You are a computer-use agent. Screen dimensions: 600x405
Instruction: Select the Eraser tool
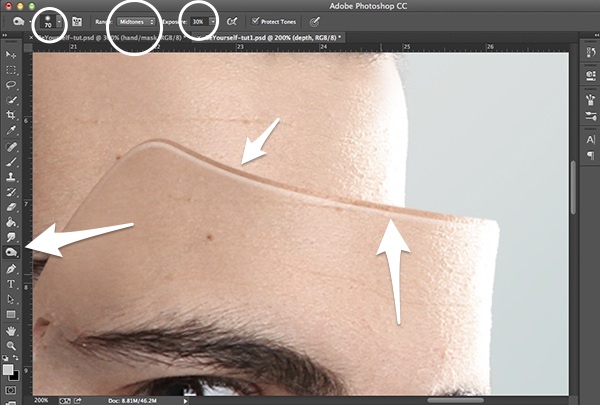11,207
